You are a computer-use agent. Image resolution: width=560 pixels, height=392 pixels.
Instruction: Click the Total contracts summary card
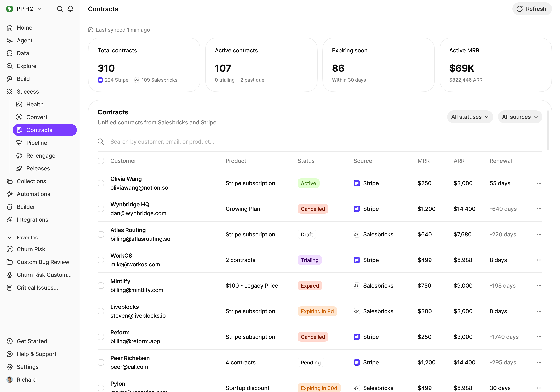[144, 65]
